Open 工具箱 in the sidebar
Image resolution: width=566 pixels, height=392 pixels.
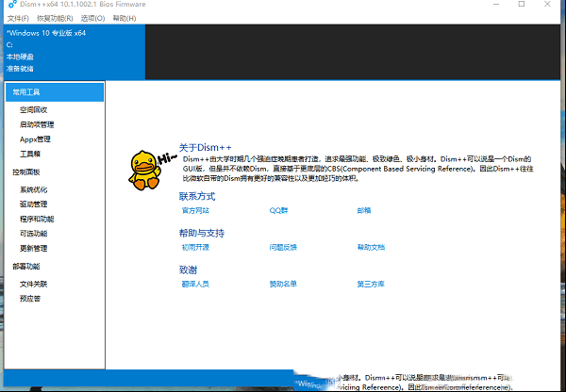click(30, 154)
